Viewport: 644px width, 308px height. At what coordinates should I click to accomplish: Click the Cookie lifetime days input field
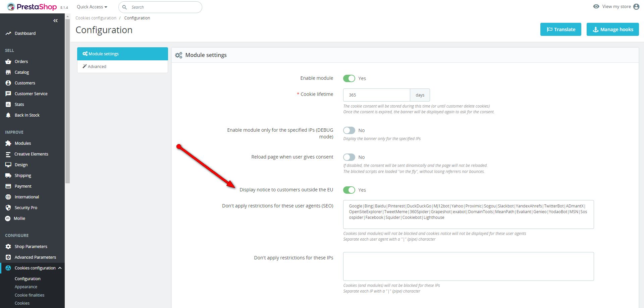[x=376, y=95]
